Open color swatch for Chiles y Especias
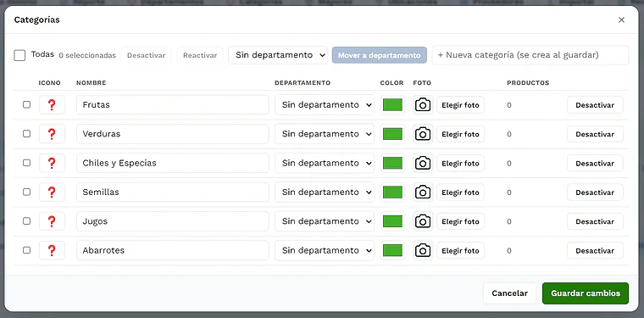The image size is (644, 318). click(x=392, y=163)
